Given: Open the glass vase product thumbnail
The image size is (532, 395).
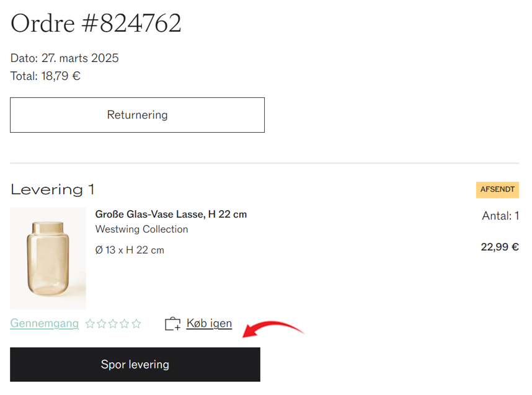Looking at the screenshot, I should [x=48, y=258].
